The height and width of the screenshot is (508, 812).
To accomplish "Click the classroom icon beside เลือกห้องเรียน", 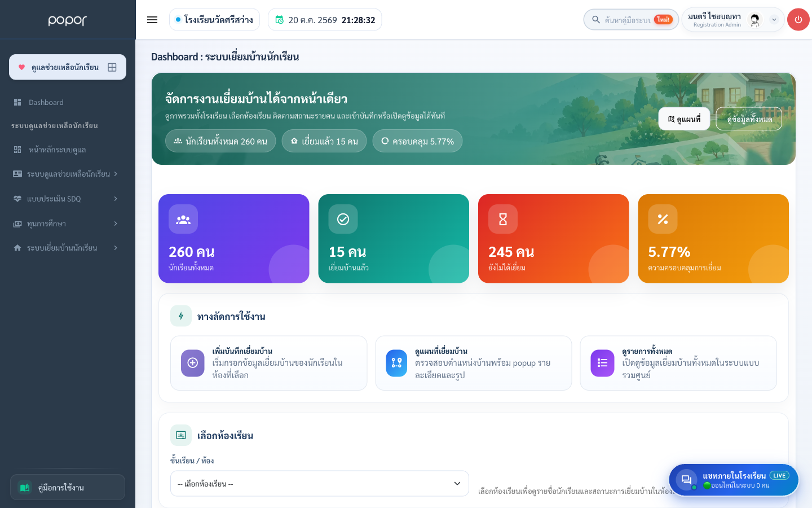I will point(181,435).
